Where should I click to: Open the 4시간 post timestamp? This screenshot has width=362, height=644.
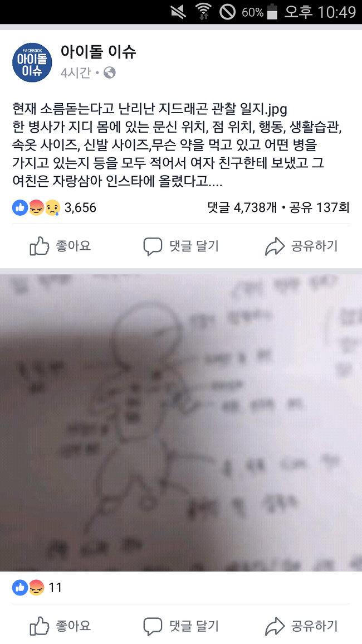pyautogui.click(x=76, y=73)
